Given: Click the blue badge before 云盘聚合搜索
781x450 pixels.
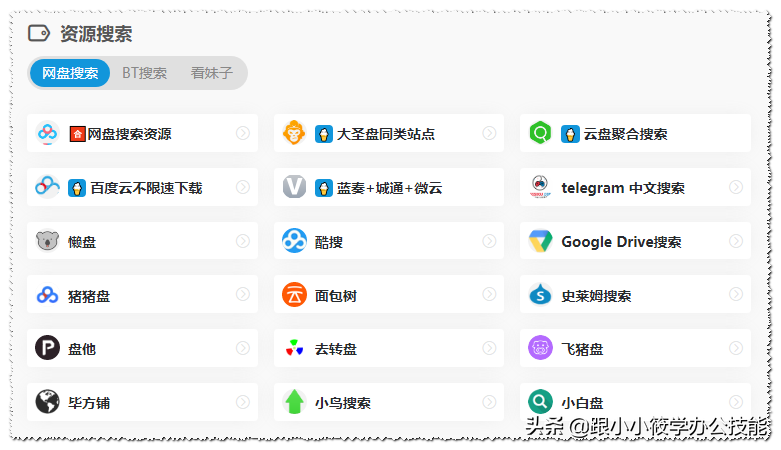Looking at the screenshot, I should 570,134.
